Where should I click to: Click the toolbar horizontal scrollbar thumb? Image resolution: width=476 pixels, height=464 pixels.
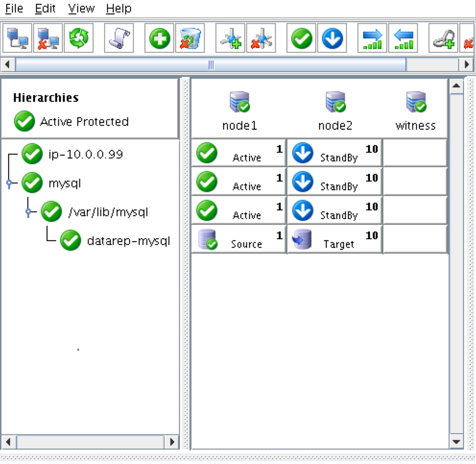pos(211,64)
